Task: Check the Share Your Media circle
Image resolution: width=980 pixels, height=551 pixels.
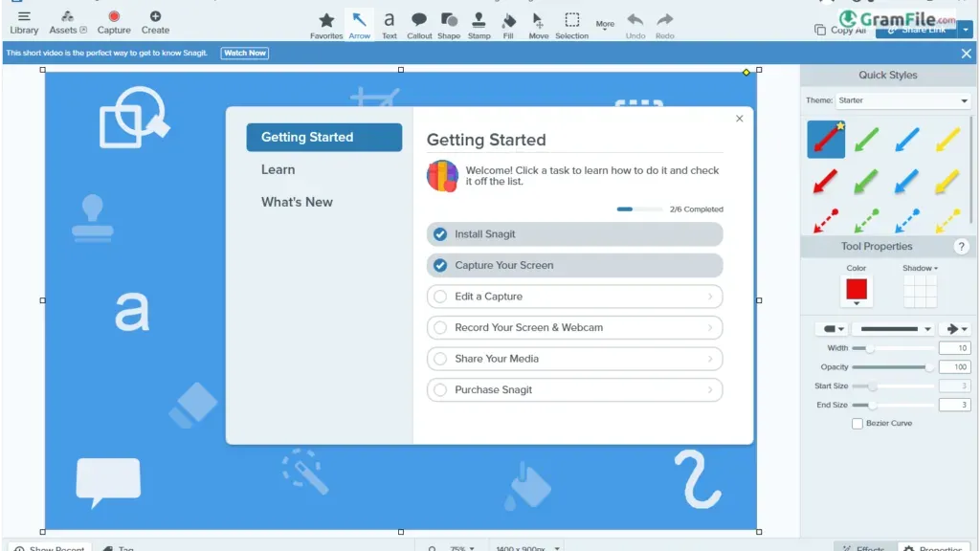Action: point(440,359)
